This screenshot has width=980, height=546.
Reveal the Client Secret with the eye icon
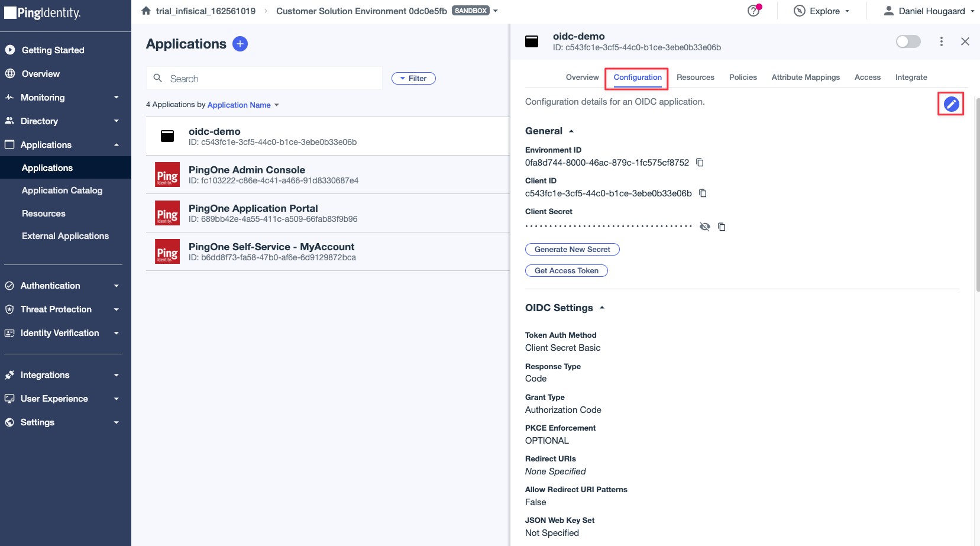(x=704, y=227)
